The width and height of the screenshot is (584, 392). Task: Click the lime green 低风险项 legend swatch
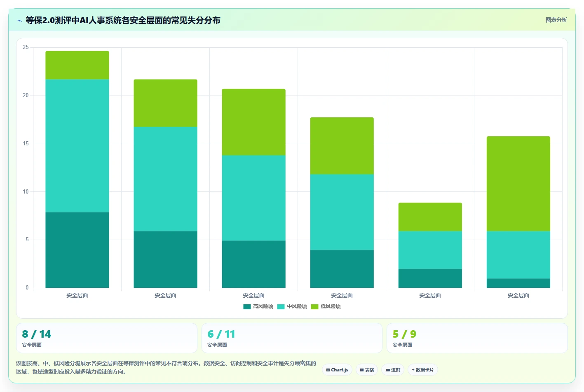315,306
